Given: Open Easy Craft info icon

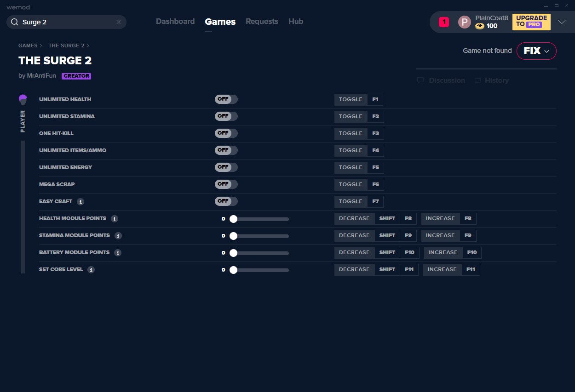Looking at the screenshot, I should click(x=80, y=202).
